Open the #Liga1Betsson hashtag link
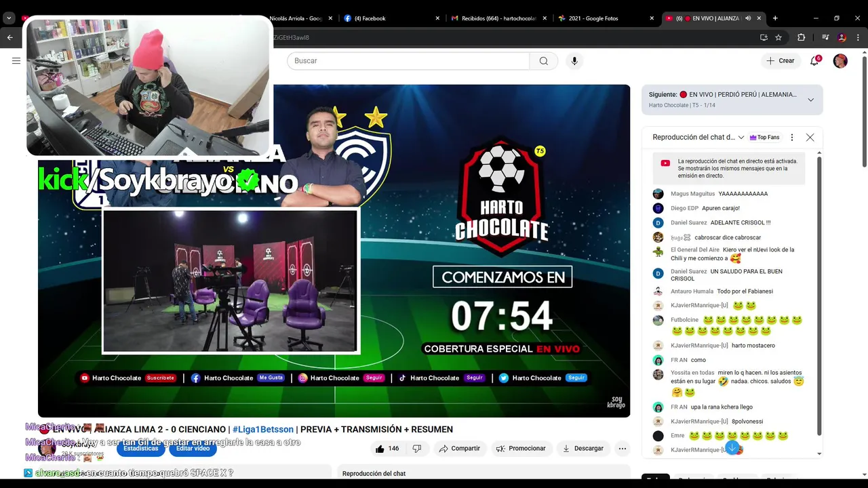Image resolution: width=868 pixels, height=488 pixels. pos(263,429)
